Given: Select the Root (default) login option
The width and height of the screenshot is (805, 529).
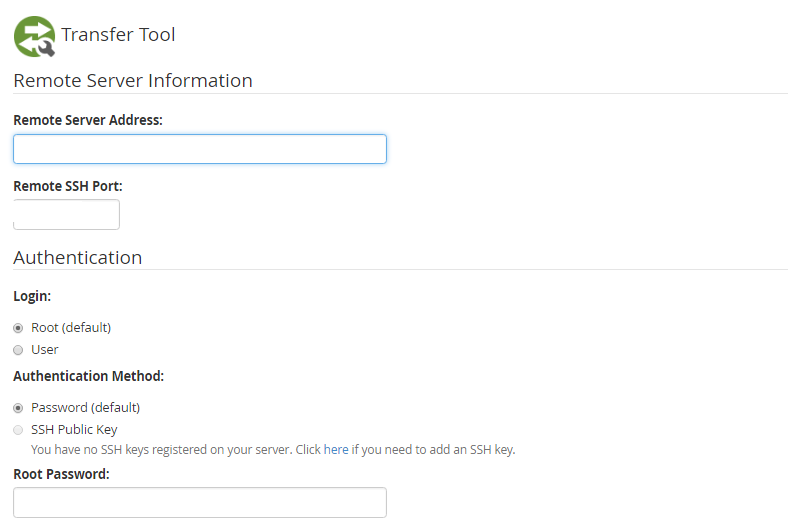Looking at the screenshot, I should pos(18,328).
